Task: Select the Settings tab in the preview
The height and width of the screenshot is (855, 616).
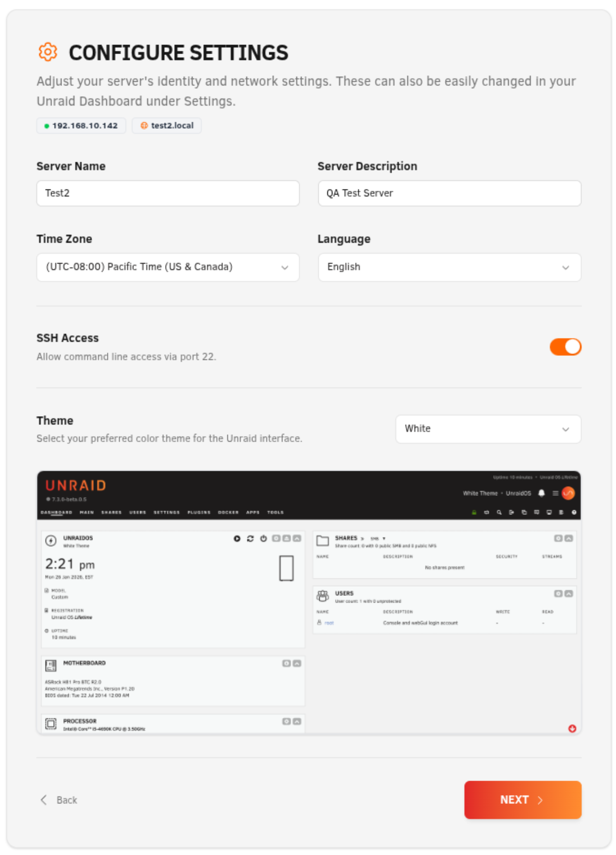Action: coord(166,512)
